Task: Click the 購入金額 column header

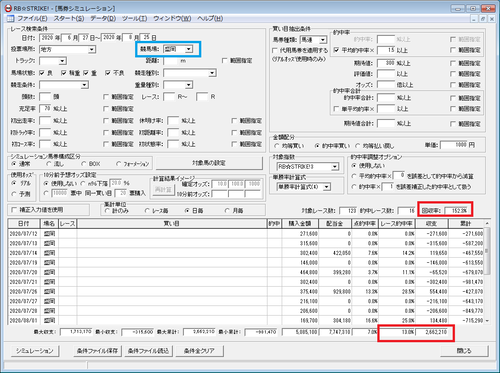Action: point(300,223)
